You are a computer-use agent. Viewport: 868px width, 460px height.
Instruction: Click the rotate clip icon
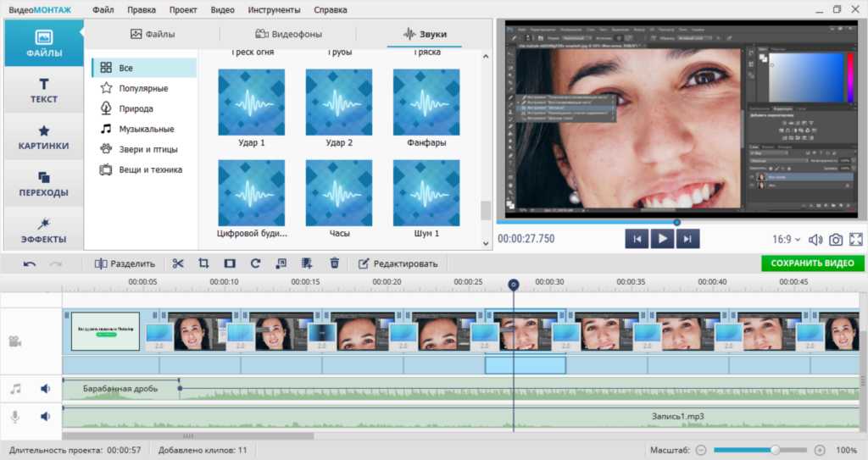(x=255, y=263)
